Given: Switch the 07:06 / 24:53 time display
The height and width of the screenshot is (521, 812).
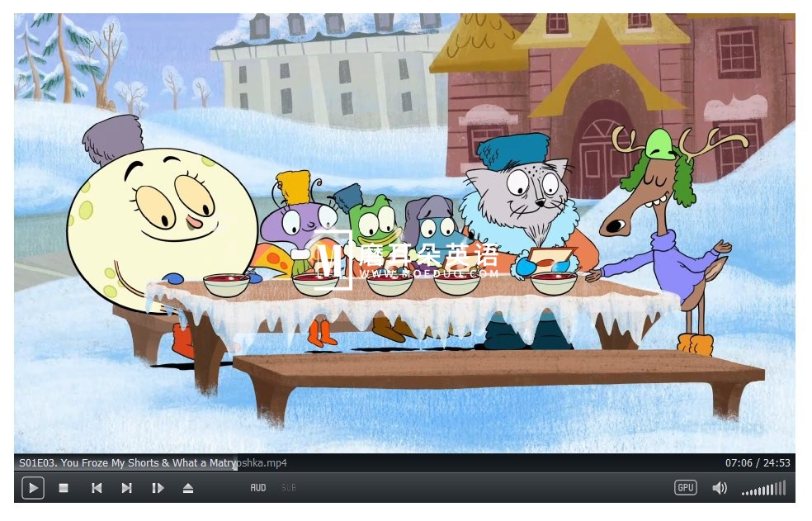Looking at the screenshot, I should click(757, 462).
